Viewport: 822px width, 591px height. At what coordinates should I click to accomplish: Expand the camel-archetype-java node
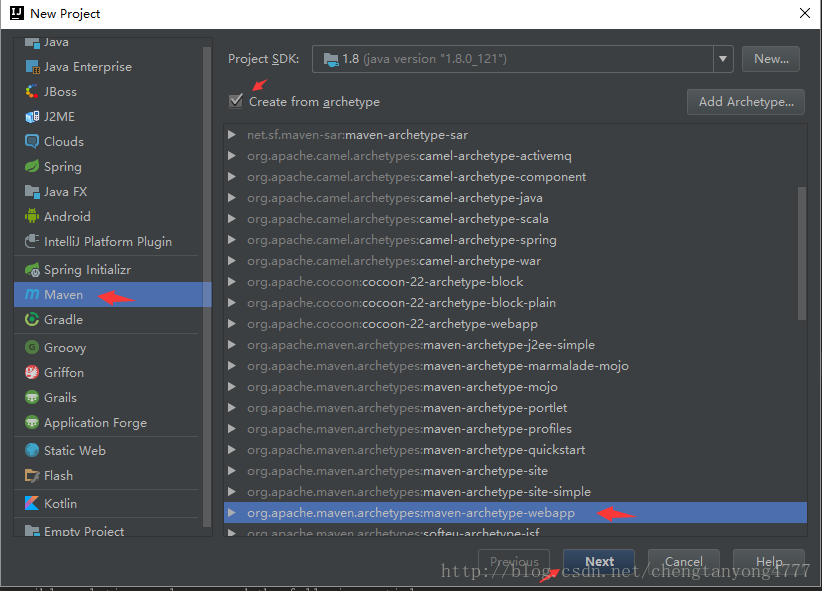[232, 198]
